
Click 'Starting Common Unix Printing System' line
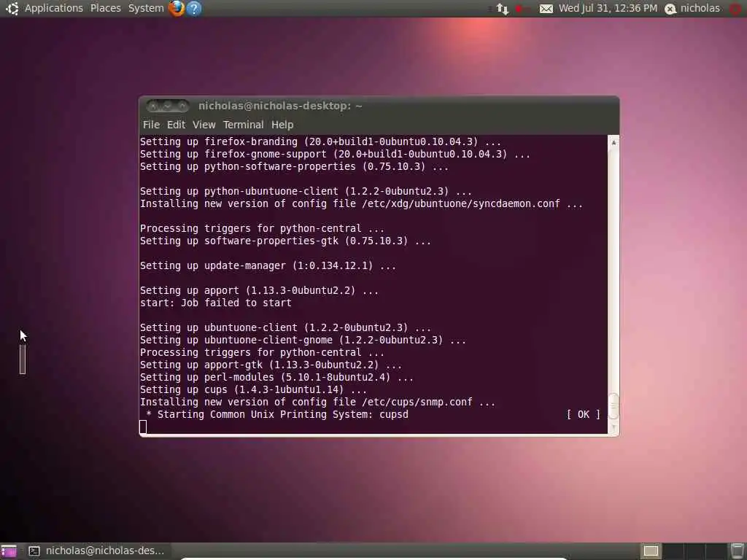pyautogui.click(x=276, y=414)
